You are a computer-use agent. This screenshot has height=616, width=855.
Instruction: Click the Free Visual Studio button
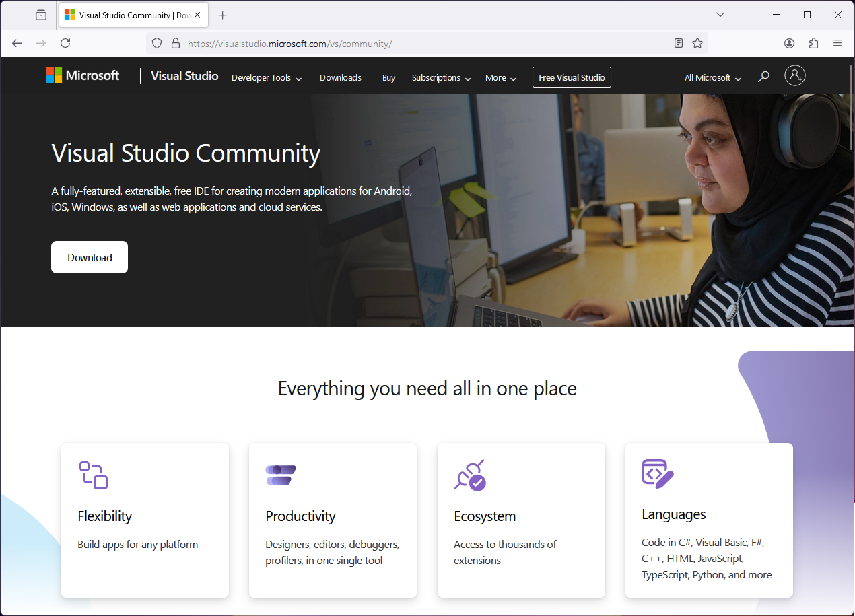[x=572, y=77]
